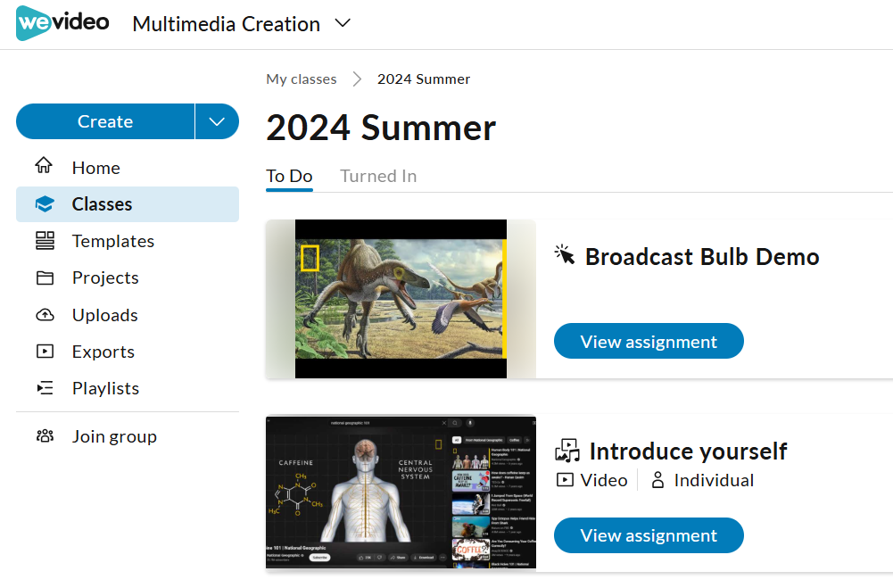The image size is (893, 588).
Task: Click the Templates layout icon
Action: pyautogui.click(x=45, y=240)
